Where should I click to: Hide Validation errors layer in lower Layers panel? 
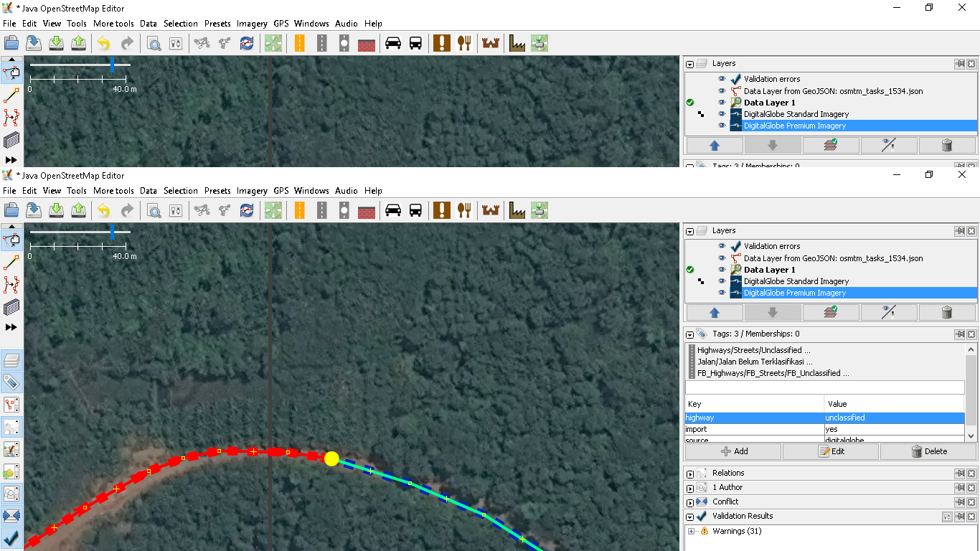pyautogui.click(x=722, y=246)
